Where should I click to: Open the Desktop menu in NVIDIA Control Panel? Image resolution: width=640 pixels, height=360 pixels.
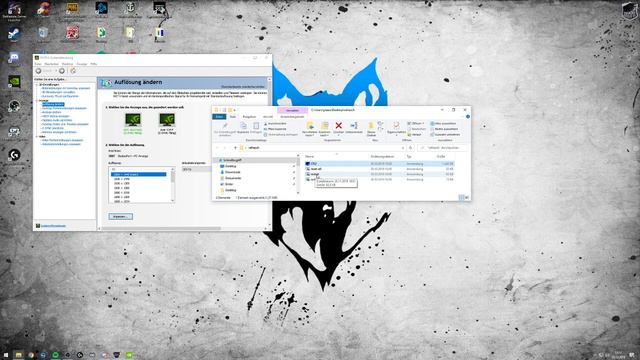click(x=67, y=64)
